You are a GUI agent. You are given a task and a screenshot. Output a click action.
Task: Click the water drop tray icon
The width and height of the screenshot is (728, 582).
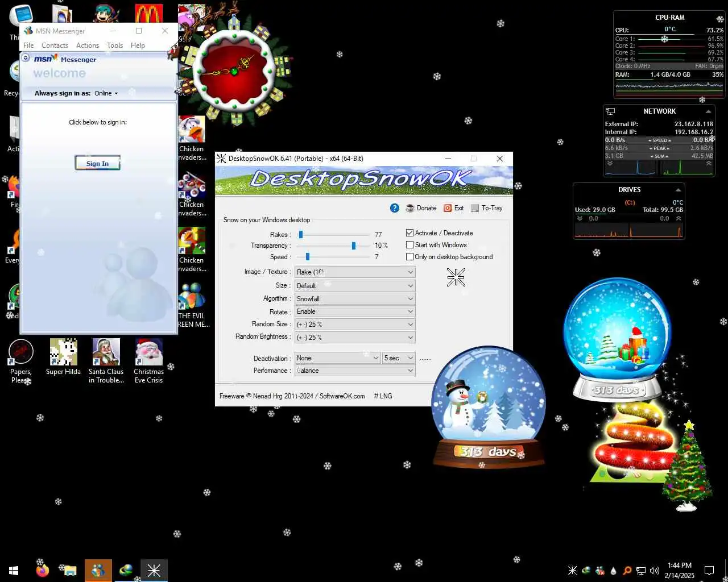[613, 570]
